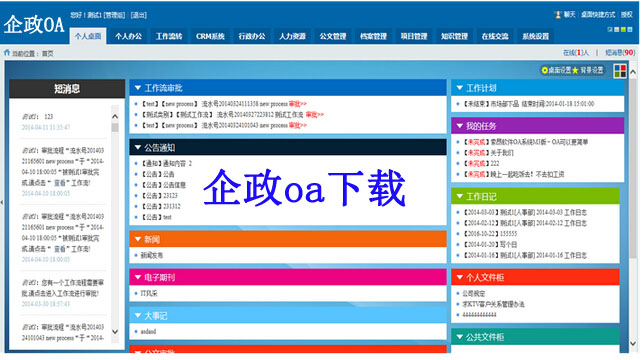Open the 求KTV客户关系管理办法 file

tap(493, 304)
